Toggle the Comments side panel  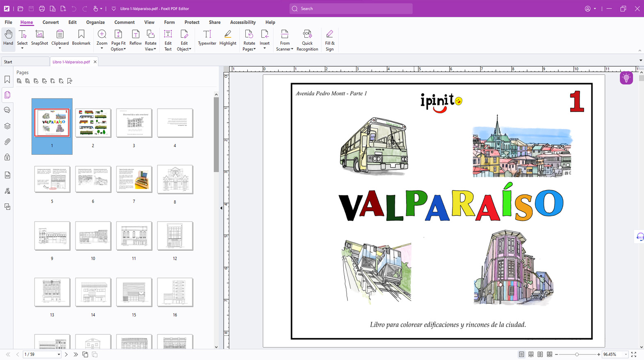click(7, 110)
